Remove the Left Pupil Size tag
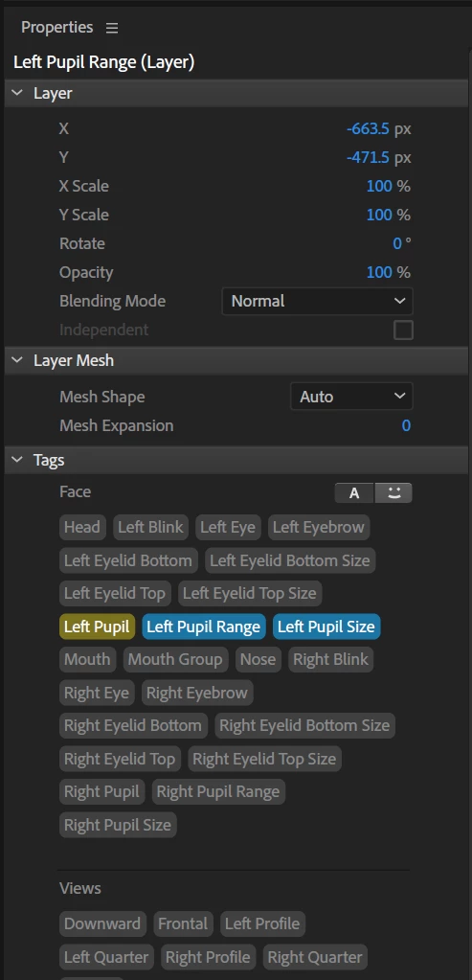This screenshot has height=980, width=472. [x=326, y=627]
